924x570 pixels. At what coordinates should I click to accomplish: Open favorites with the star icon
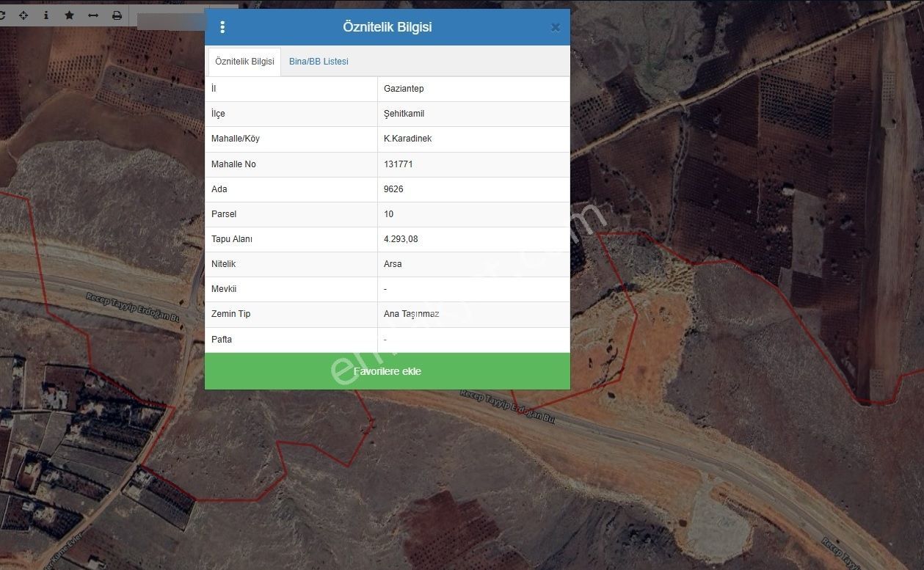(70, 15)
